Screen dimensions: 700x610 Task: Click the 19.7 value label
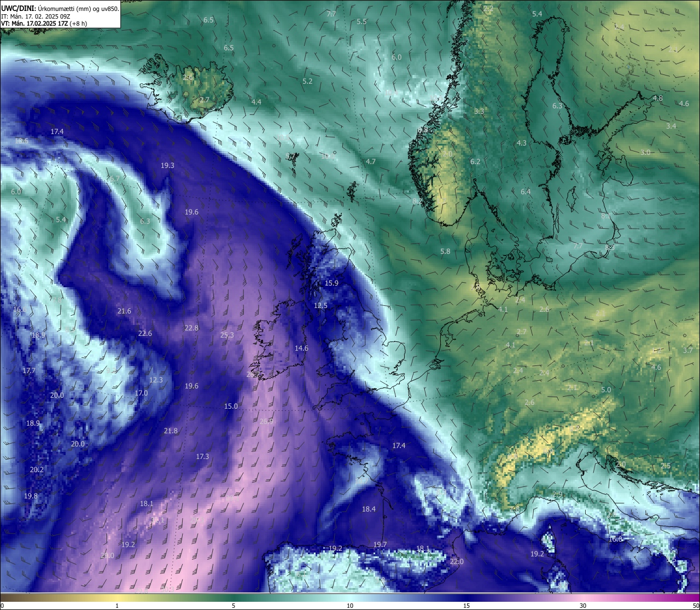click(380, 545)
